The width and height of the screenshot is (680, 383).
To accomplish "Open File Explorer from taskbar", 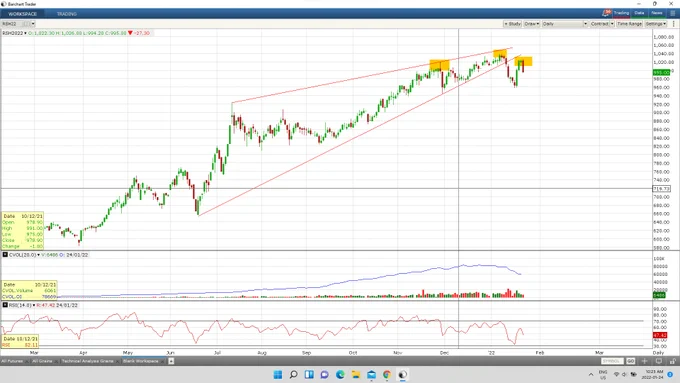I will point(356,374).
